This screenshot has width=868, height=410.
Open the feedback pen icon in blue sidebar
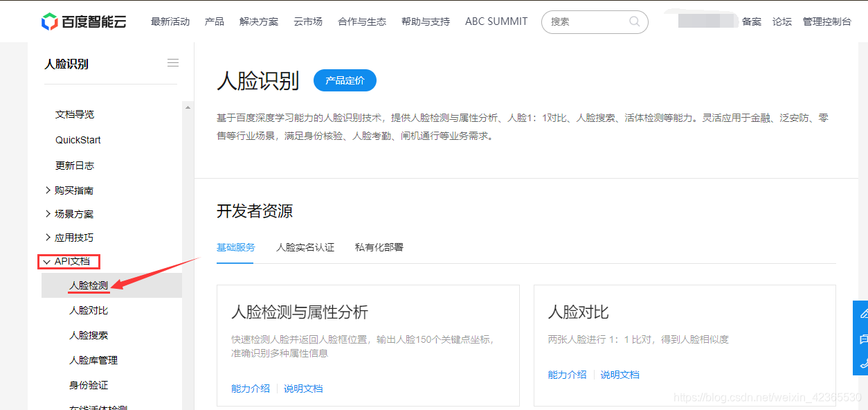(863, 314)
